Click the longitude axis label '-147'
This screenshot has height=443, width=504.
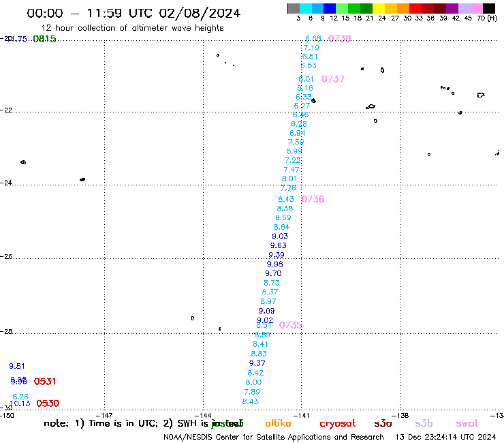[x=104, y=415]
